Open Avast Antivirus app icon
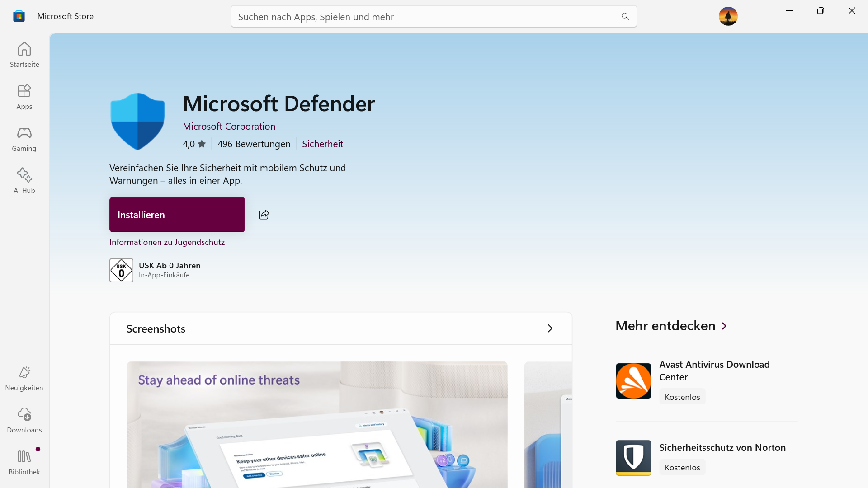868x488 pixels. 633,381
